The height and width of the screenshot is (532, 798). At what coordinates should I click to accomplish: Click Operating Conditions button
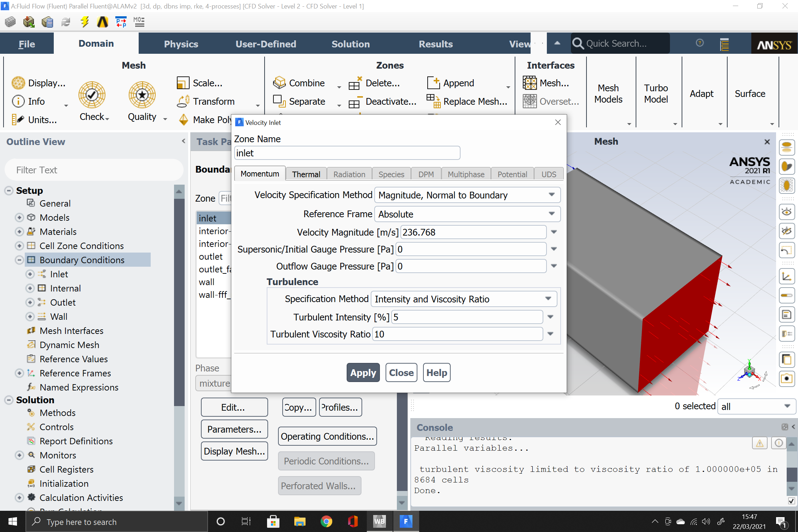click(328, 436)
